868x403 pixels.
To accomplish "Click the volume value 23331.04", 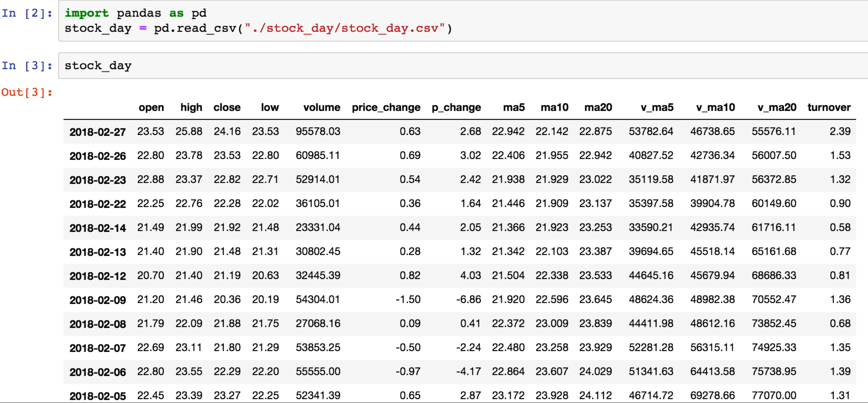I will click(318, 227).
